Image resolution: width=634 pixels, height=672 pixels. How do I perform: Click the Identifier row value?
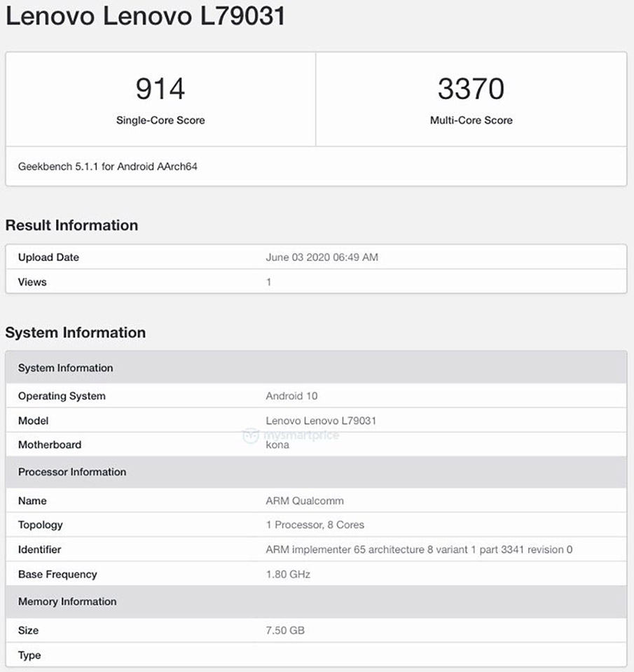coord(418,549)
